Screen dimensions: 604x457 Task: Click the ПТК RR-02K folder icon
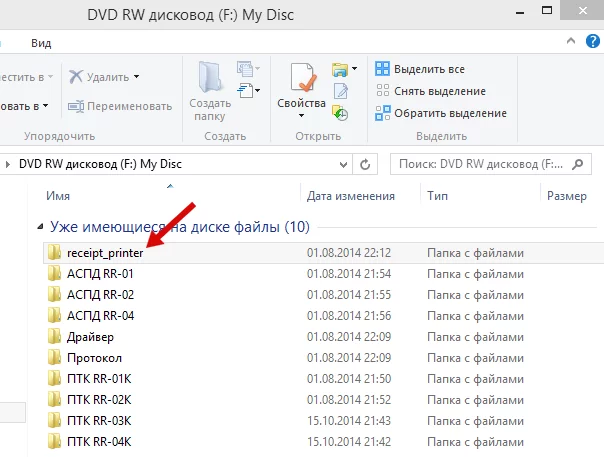pyautogui.click(x=54, y=399)
